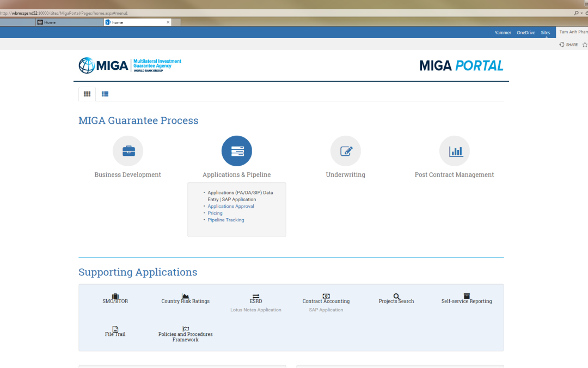Select the Applications & Pipeline circle icon
The image size is (588, 368).
click(237, 151)
